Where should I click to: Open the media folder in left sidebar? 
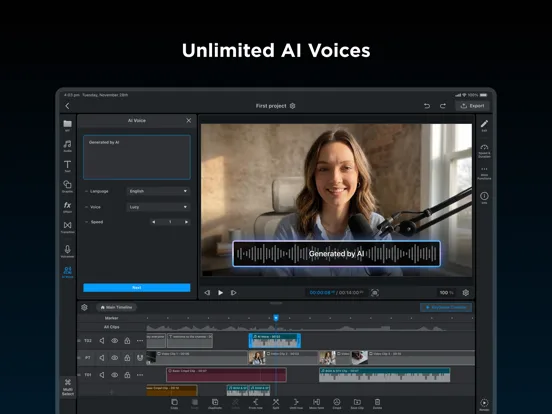[67, 125]
